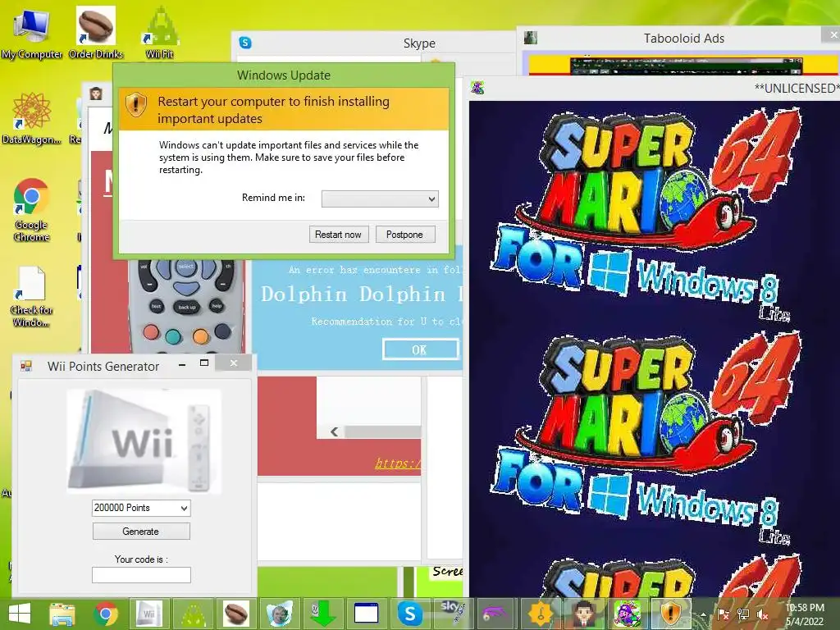Open the clock showing 10:58 PM
The image size is (840, 630).
click(x=805, y=614)
